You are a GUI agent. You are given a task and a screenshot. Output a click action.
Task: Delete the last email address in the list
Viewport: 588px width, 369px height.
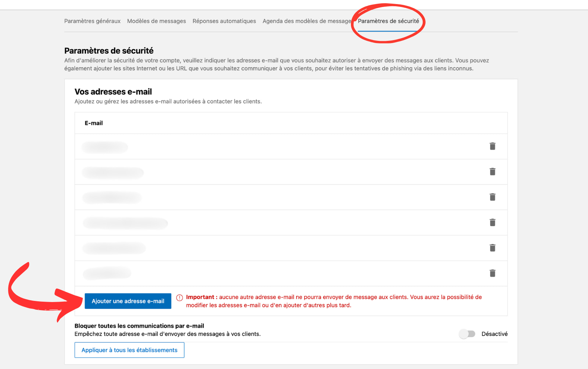click(x=492, y=273)
